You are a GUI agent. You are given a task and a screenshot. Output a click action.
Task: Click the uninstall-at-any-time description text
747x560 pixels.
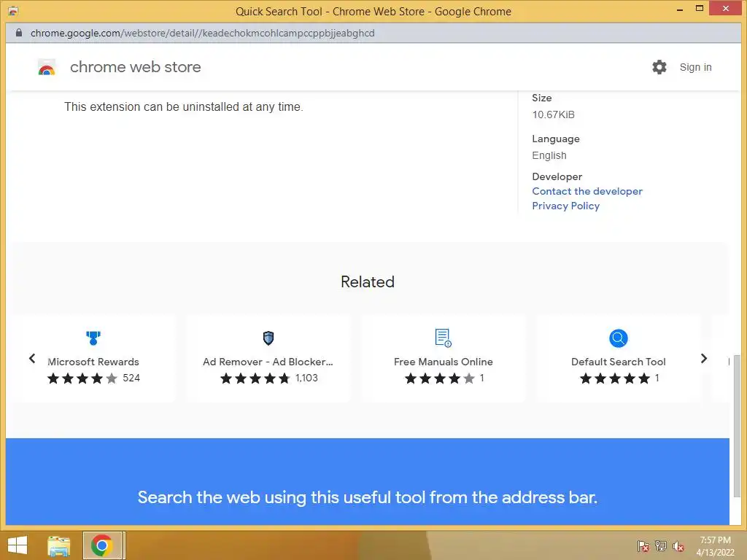(x=183, y=106)
